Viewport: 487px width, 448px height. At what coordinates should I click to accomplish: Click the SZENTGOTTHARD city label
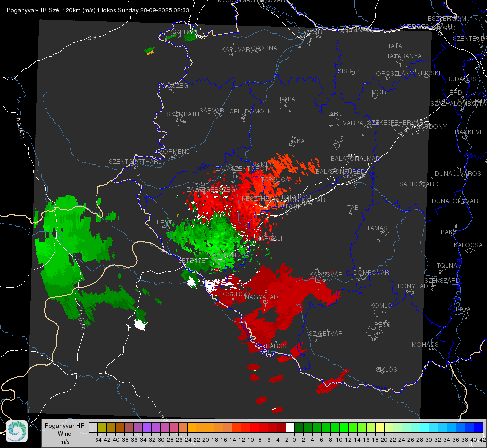tap(136, 162)
